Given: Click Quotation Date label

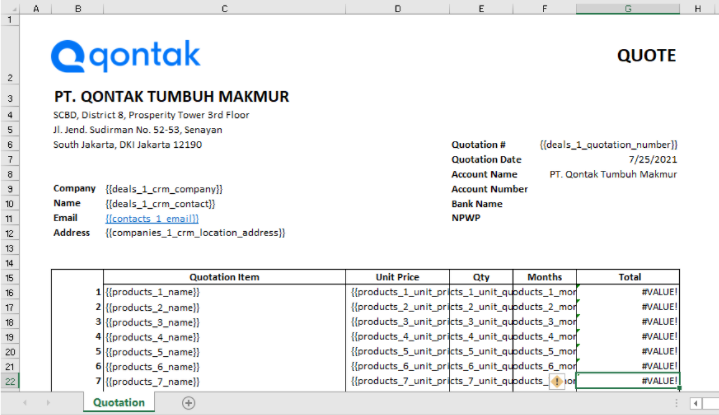Looking at the screenshot, I should pyautogui.click(x=486, y=160).
